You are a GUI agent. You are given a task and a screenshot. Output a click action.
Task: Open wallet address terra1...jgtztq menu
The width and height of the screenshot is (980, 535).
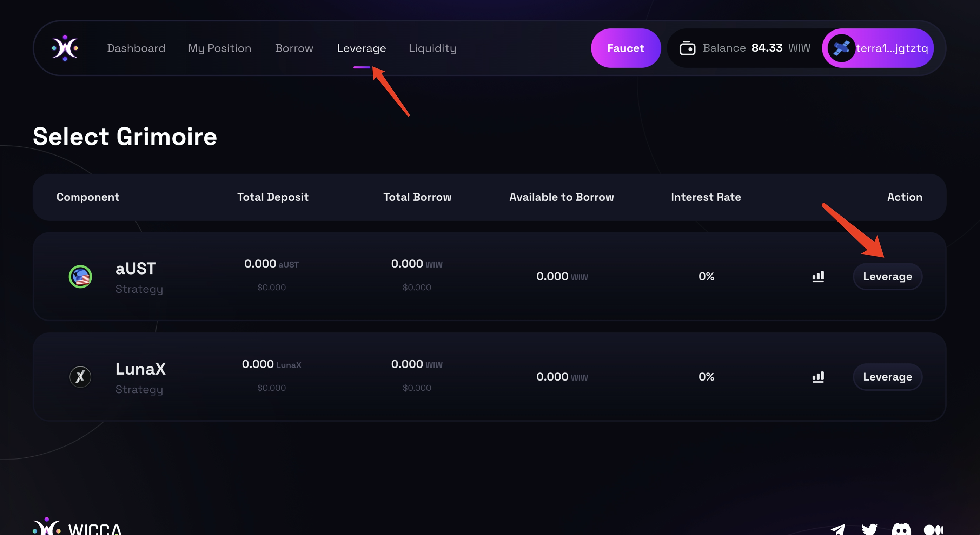click(892, 48)
